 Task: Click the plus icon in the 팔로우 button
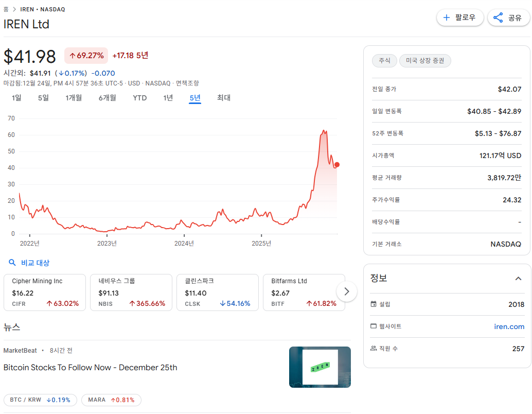click(447, 18)
